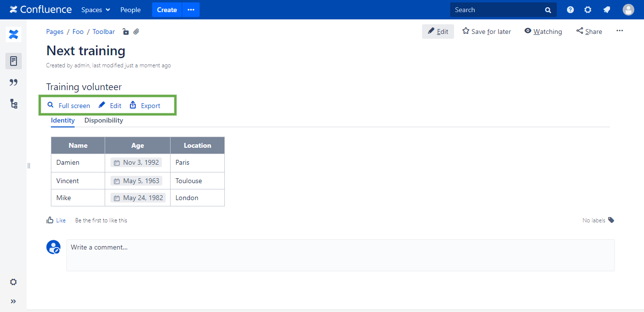Open the Pages icon in sidebar
Viewport: 644px width, 312px height.
click(14, 61)
